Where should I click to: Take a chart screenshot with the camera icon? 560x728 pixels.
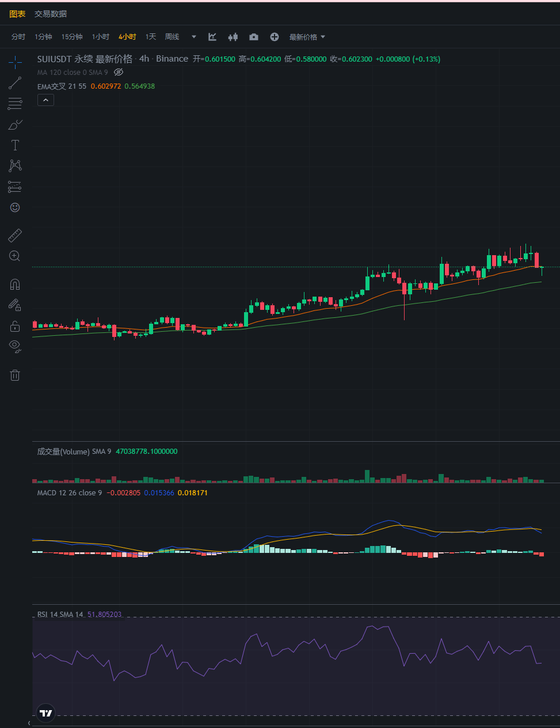253,36
